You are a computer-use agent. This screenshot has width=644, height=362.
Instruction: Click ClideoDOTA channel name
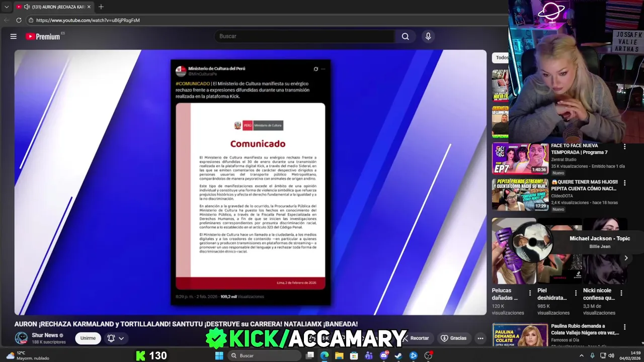pos(562,196)
